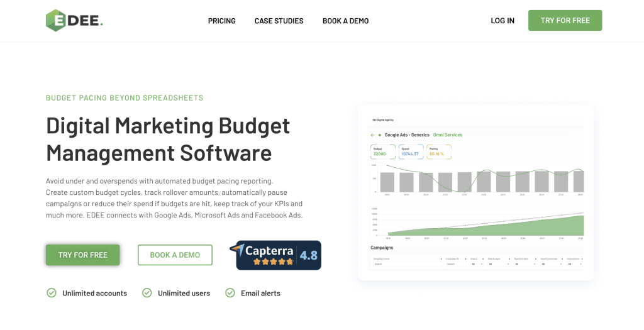This screenshot has height=330, width=644.
Task: Click the Spend 10744.37 card
Action: pos(411,152)
